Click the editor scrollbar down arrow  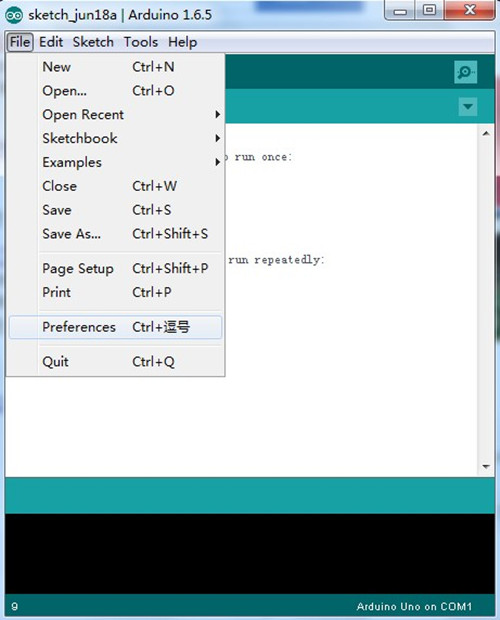486,467
